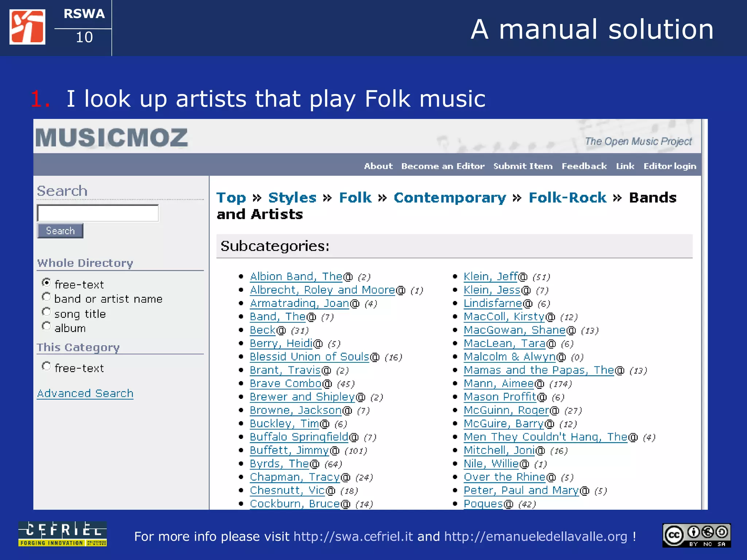Open Armatrading, Joan subcategory

299,303
